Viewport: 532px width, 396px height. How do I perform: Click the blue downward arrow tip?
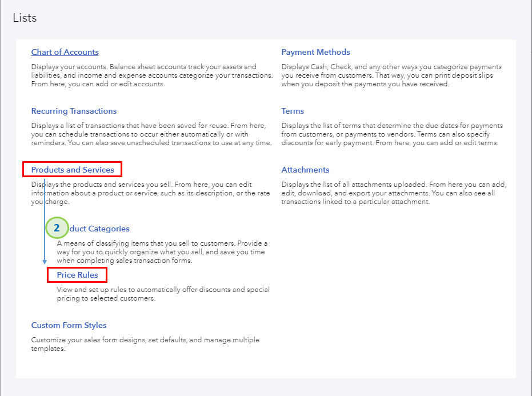[x=45, y=261]
